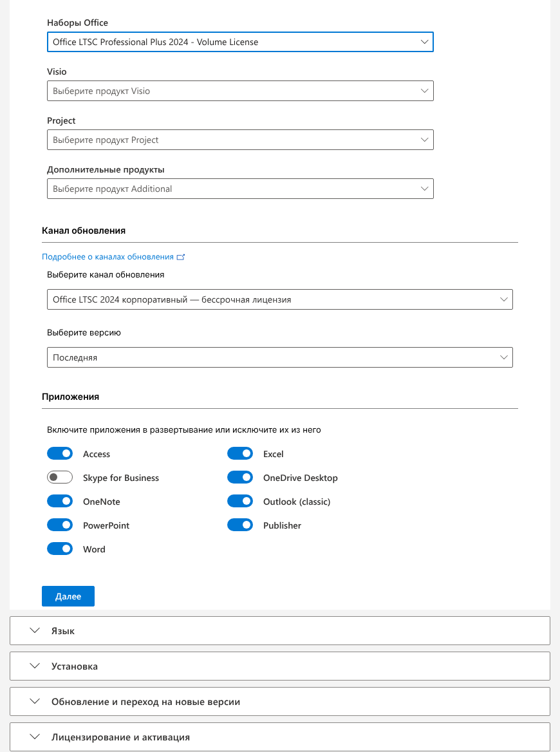
Task: Open the Project product dropdown
Action: pos(240,140)
